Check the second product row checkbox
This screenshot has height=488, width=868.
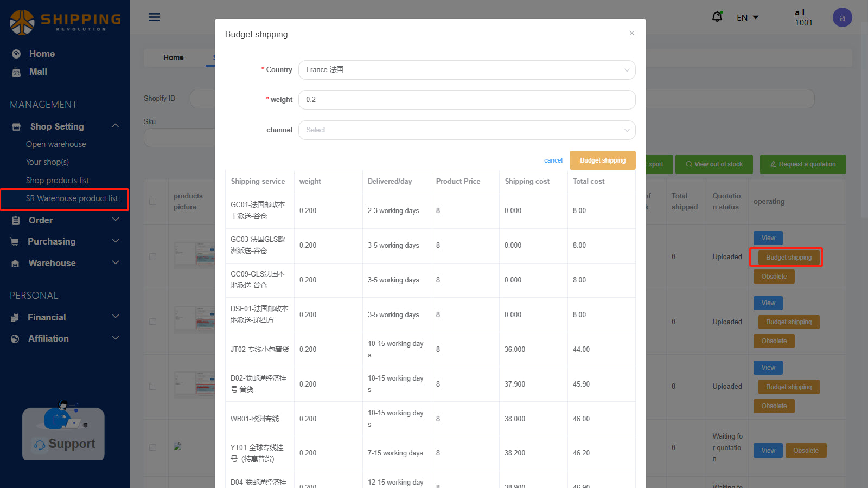(x=152, y=322)
